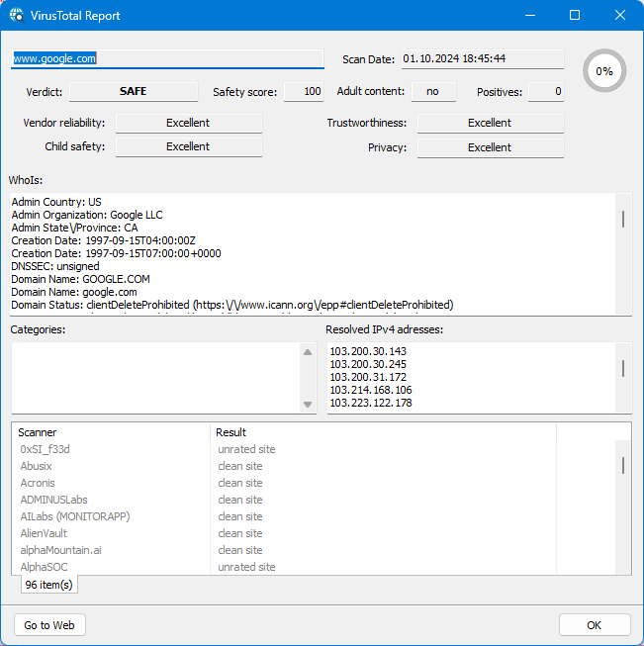Open the report with Go to Web
The height and width of the screenshot is (646, 644).
[49, 625]
